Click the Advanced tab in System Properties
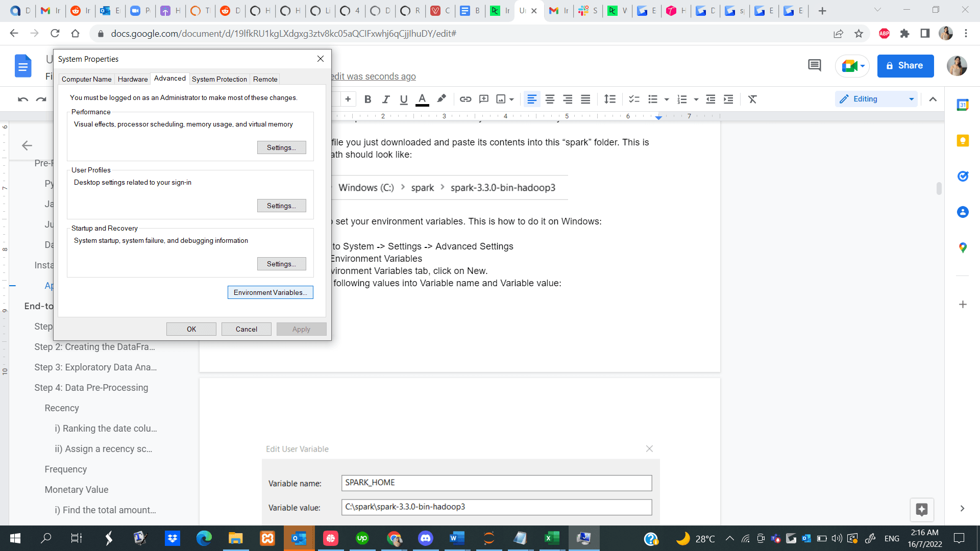Image resolution: width=980 pixels, height=551 pixels. (x=169, y=78)
